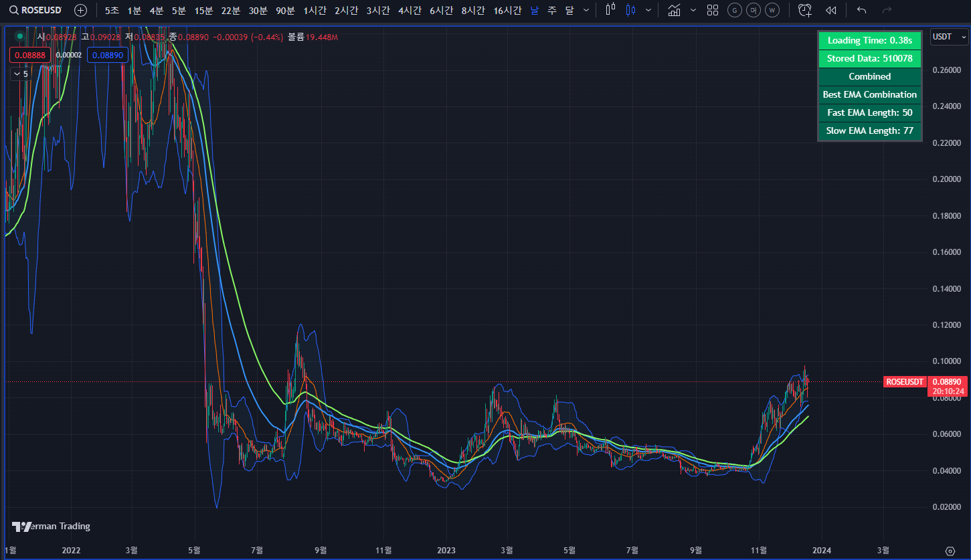971x560 pixels.
Task: Open the chart style dropdown arrow
Action: pos(648,10)
